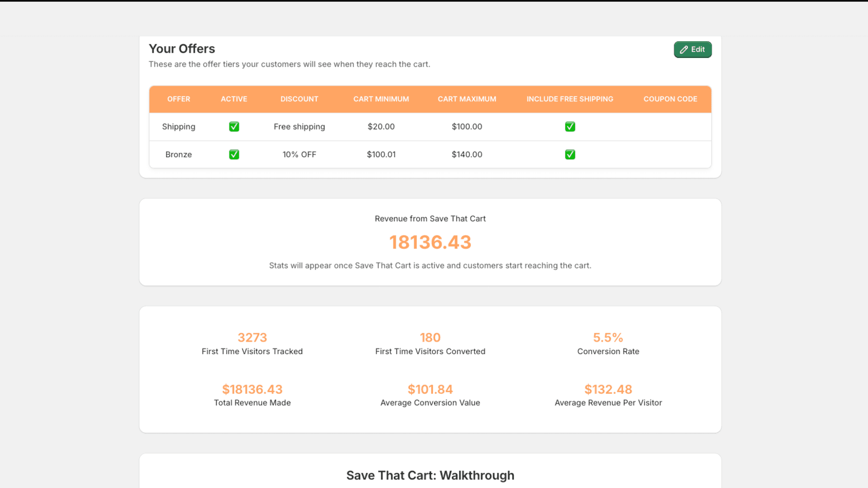This screenshot has width=868, height=488.
Task: Click the $100.01 cart minimum value
Action: (x=381, y=155)
